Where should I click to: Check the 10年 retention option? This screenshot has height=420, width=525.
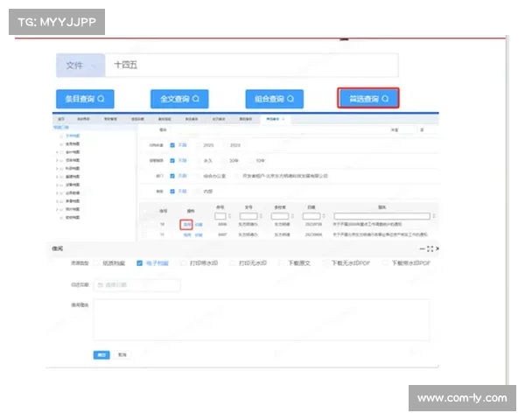click(x=250, y=161)
